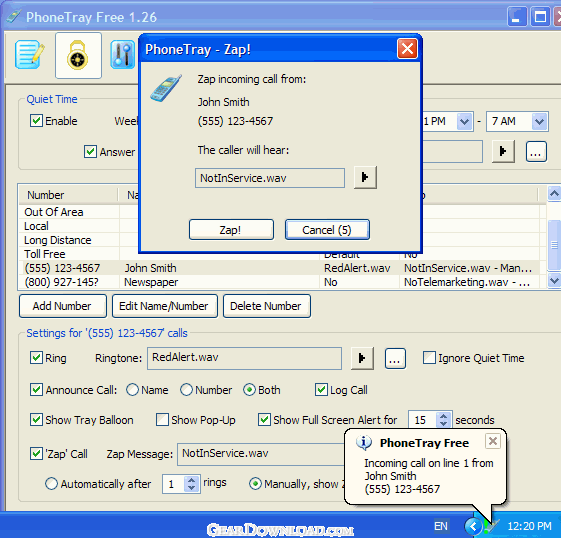Click Delete Number button

coord(267,306)
